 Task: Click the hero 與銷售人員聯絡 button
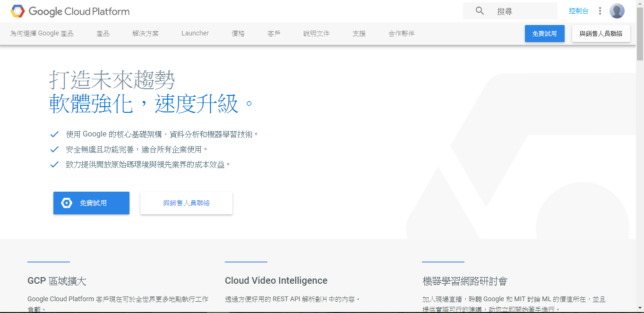pyautogui.click(x=186, y=203)
